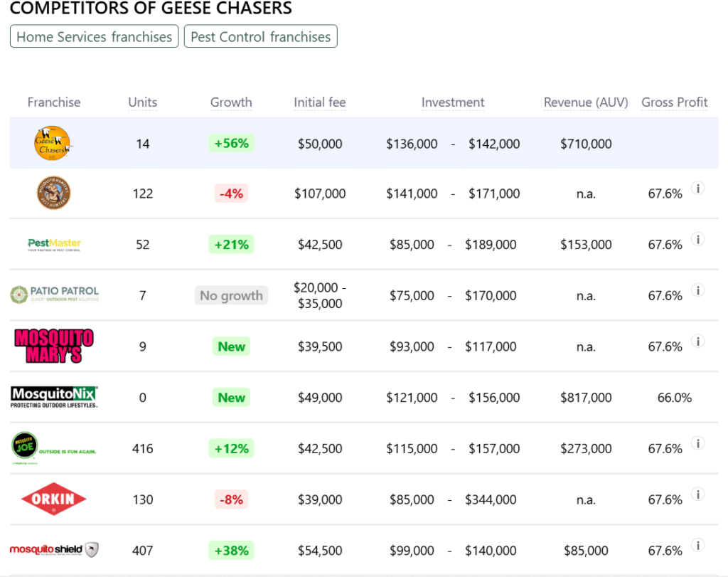Image resolution: width=728 pixels, height=577 pixels.
Task: Click the $273,000 revenue cell
Action: point(586,448)
